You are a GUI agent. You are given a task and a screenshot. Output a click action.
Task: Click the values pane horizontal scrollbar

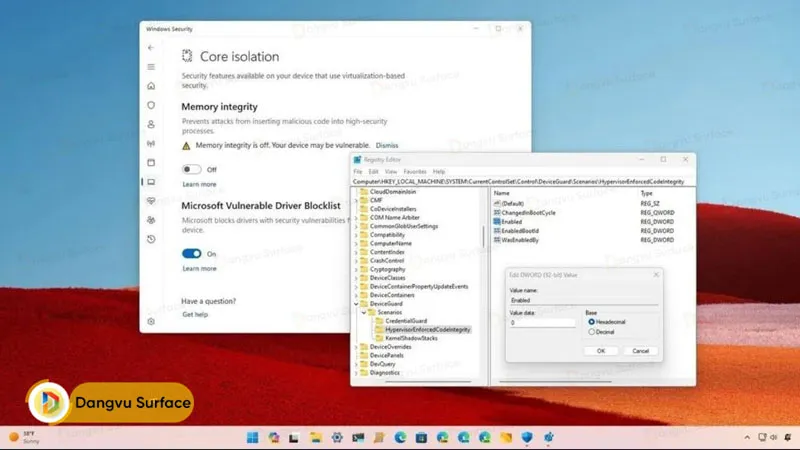555,381
